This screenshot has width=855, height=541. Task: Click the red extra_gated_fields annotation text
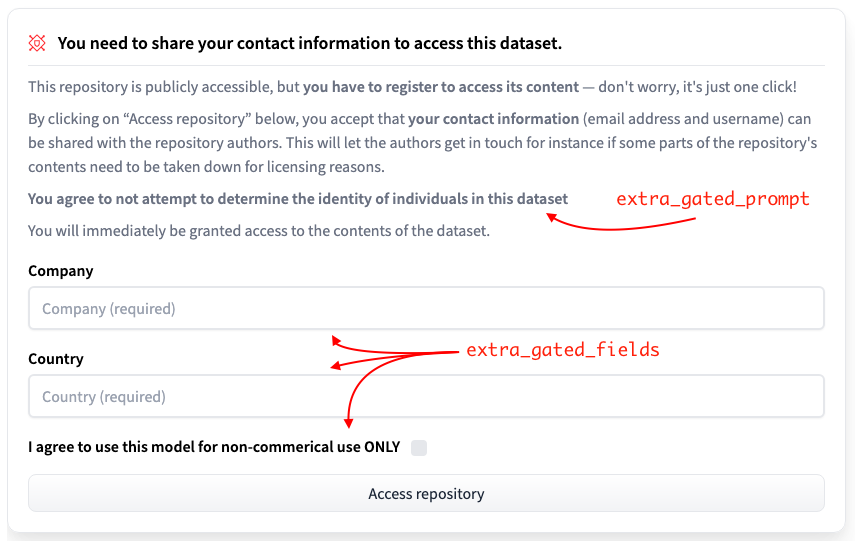(563, 351)
